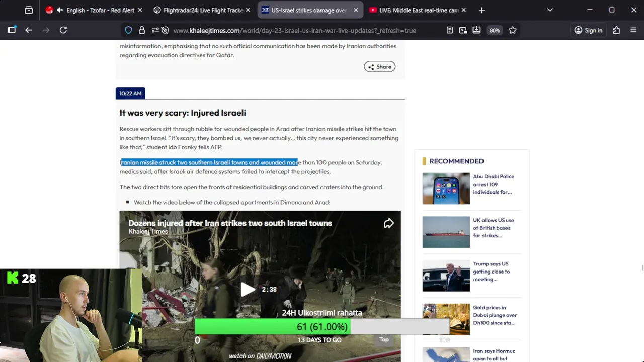Viewport: 644px width, 362px height.
Task: Click watch on Dailymotion logo
Action: pyautogui.click(x=260, y=356)
